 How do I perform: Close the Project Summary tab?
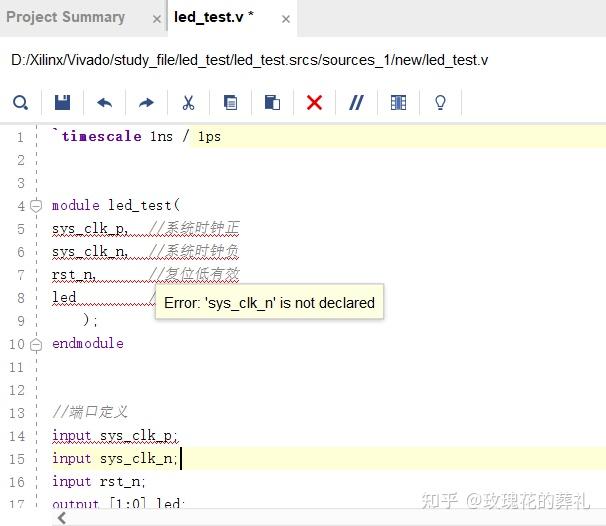pyautogui.click(x=157, y=19)
